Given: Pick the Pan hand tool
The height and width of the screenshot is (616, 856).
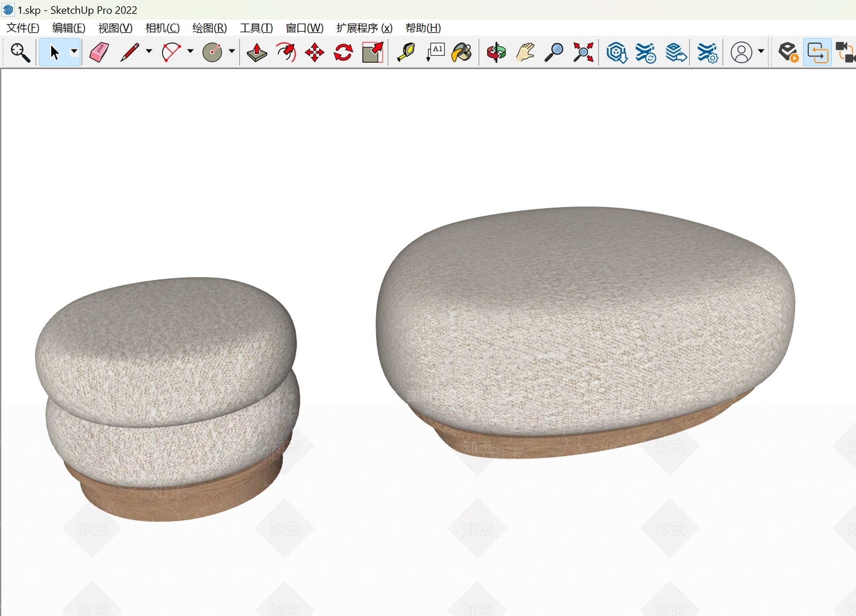Looking at the screenshot, I should [x=525, y=52].
